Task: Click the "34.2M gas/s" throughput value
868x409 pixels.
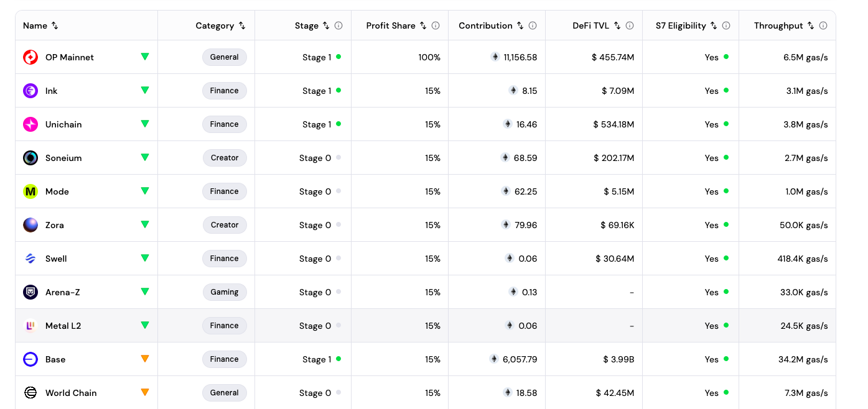Action: (802, 359)
